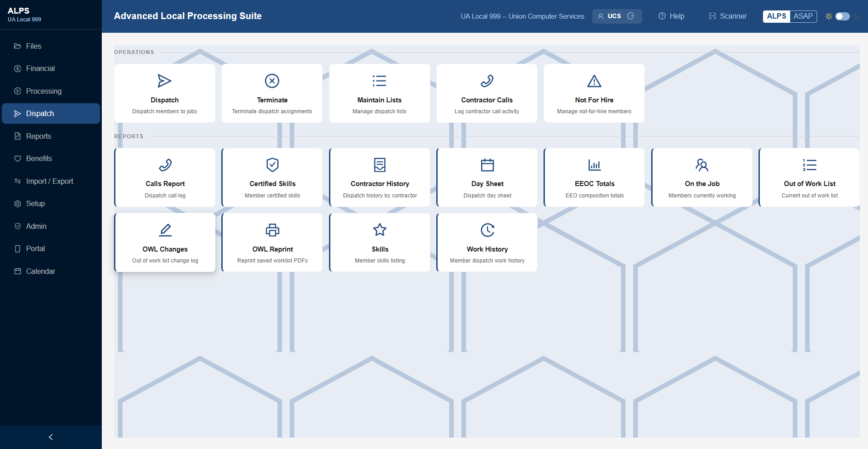
Task: Open the Certified Skills shield icon
Action: (x=272, y=165)
